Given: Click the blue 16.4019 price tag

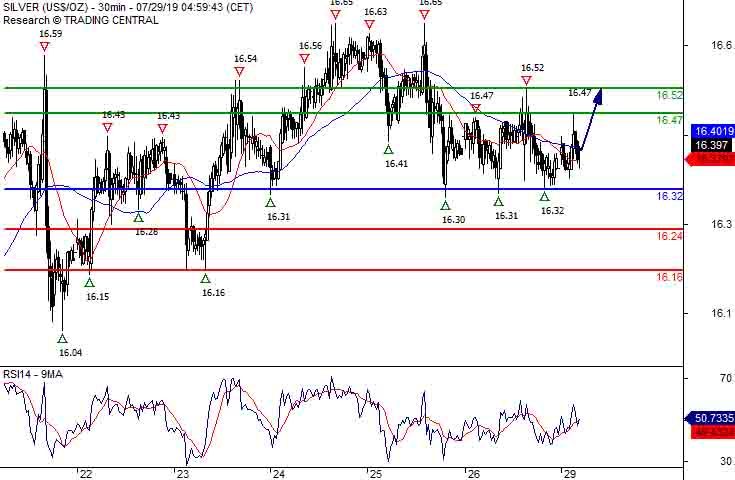Looking at the screenshot, I should click(x=712, y=131).
